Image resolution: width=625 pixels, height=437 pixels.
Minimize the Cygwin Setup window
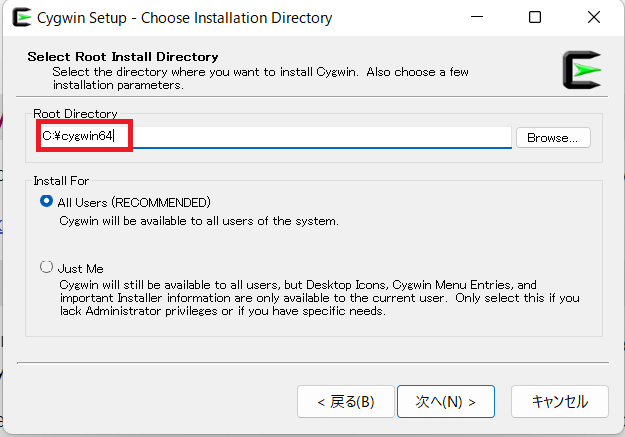click(477, 17)
